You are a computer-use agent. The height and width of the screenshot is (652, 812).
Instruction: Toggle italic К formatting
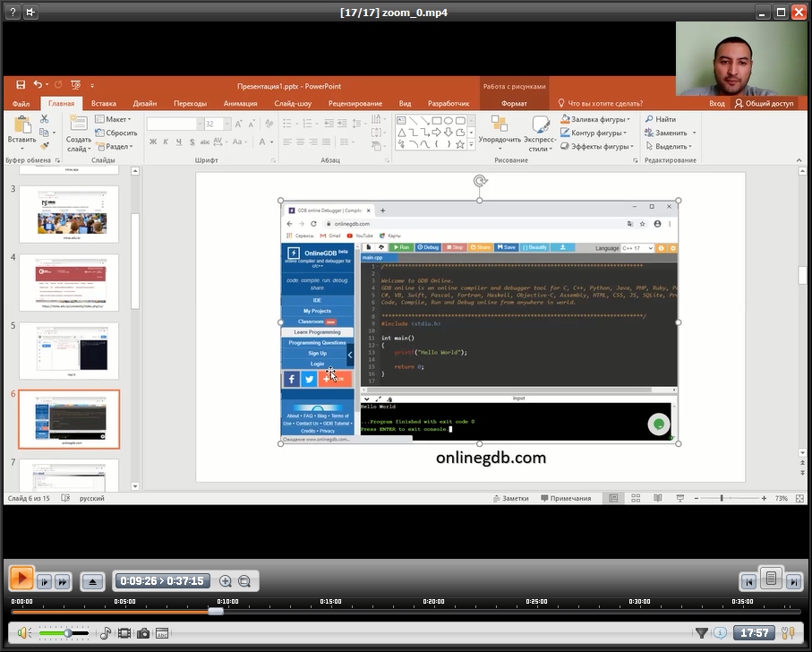[x=166, y=142]
